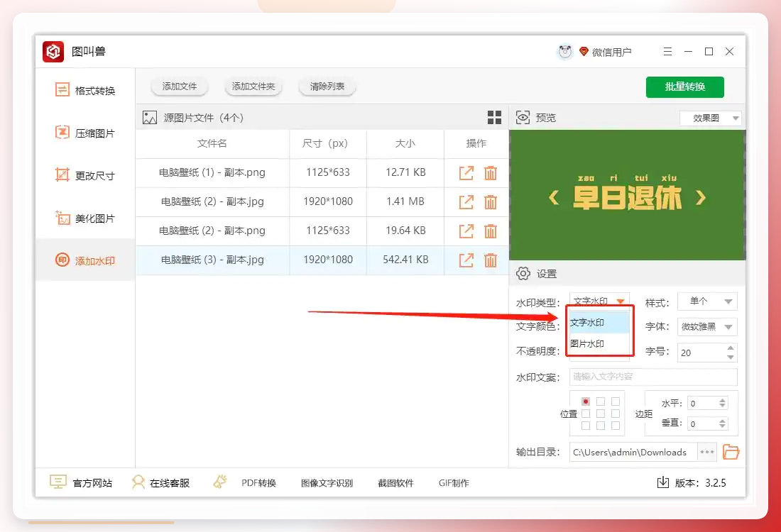Viewport: 781px width, 532px height.
Task: Start 批量转换 with the green button
Action: tap(685, 87)
